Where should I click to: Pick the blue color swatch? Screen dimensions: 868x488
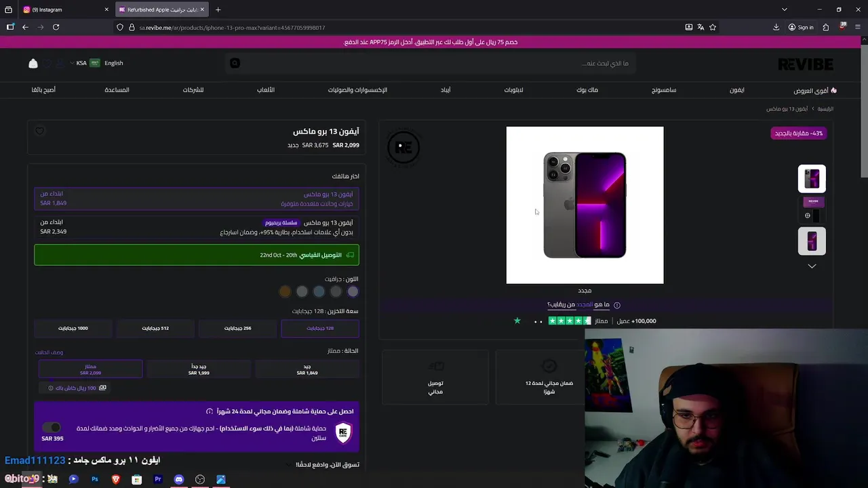(x=319, y=291)
